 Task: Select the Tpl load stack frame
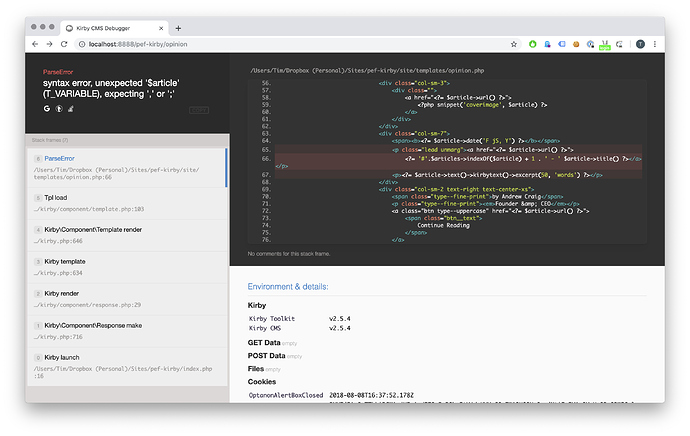127,203
